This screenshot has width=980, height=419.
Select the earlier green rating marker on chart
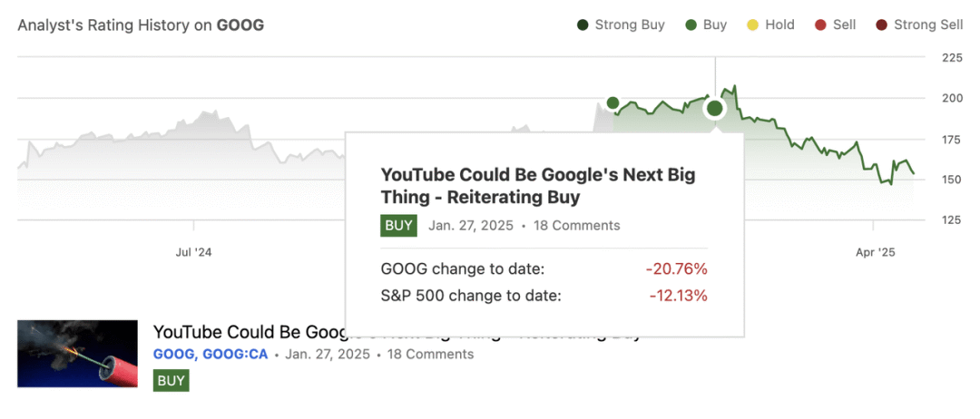tap(612, 102)
